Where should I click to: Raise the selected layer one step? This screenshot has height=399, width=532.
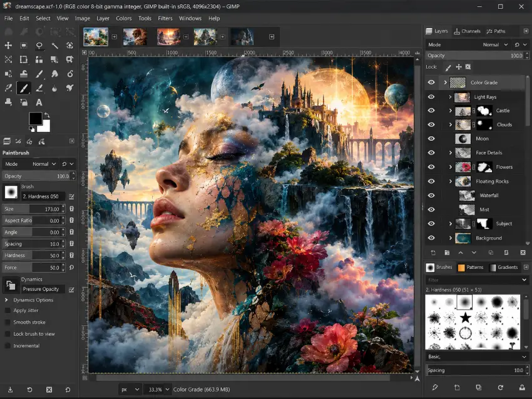(x=461, y=253)
